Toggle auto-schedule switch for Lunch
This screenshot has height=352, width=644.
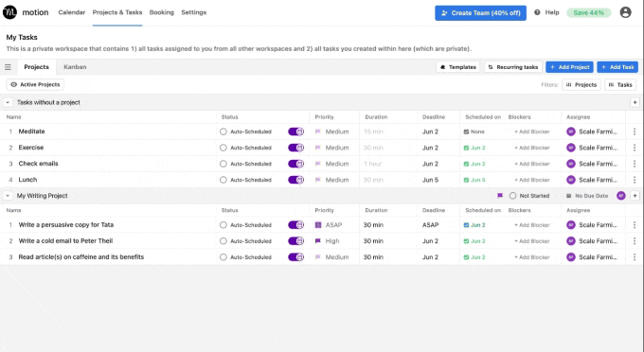coord(295,180)
